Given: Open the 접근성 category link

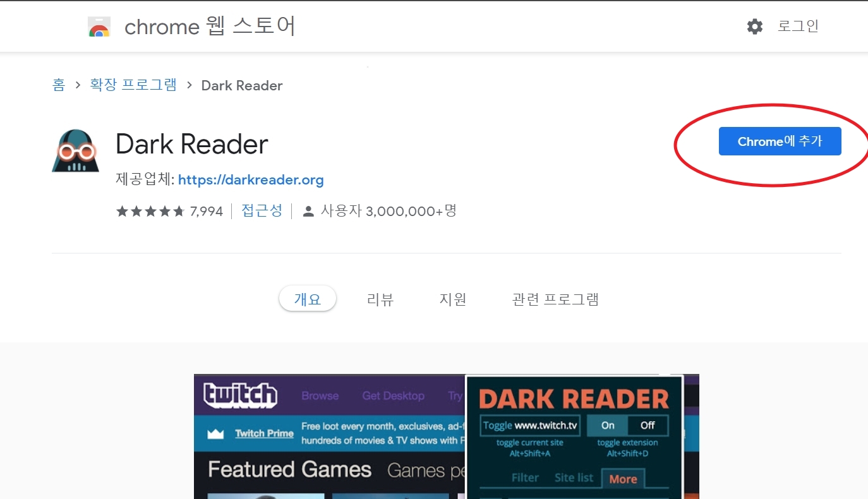Looking at the screenshot, I should coord(262,211).
